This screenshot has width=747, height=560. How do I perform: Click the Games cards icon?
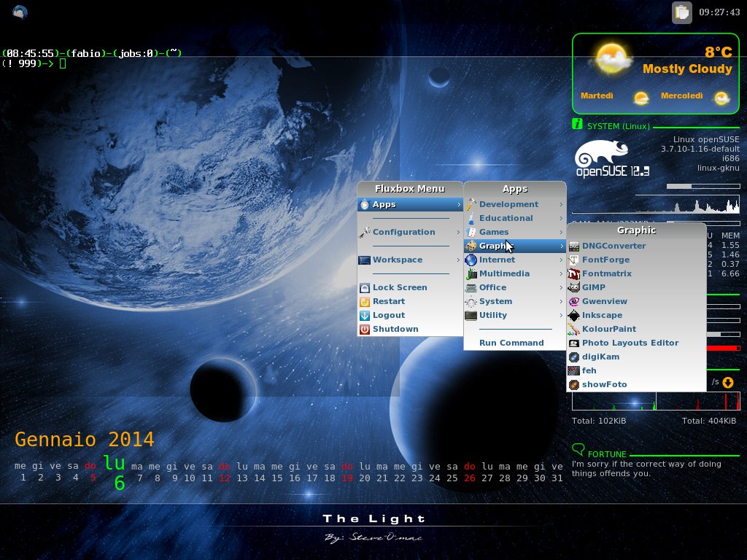471,232
